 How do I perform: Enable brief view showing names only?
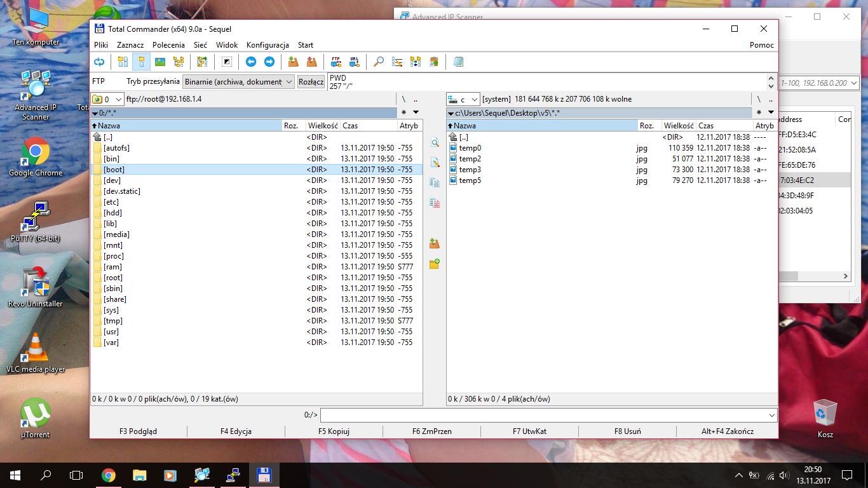point(123,62)
